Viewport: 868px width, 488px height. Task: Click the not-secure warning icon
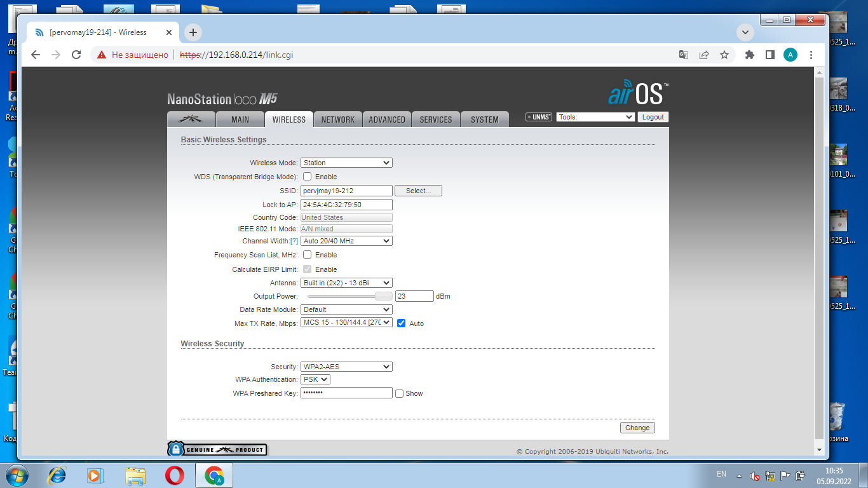click(101, 55)
